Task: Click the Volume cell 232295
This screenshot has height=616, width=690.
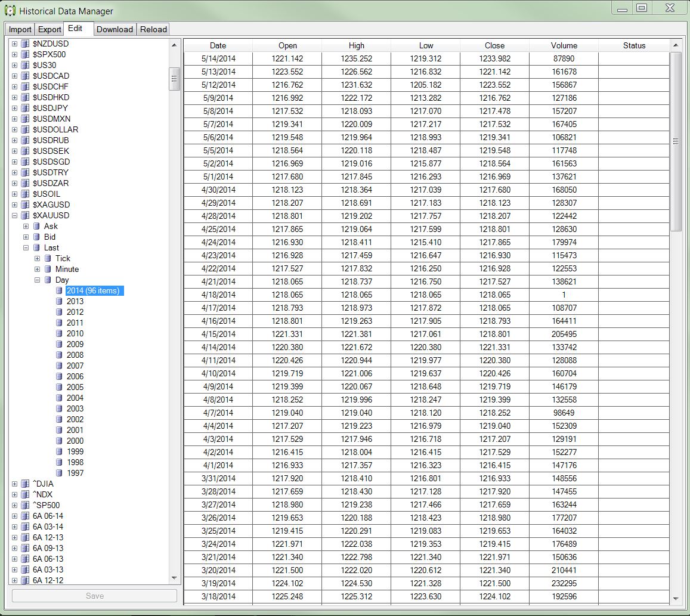Action: click(564, 583)
